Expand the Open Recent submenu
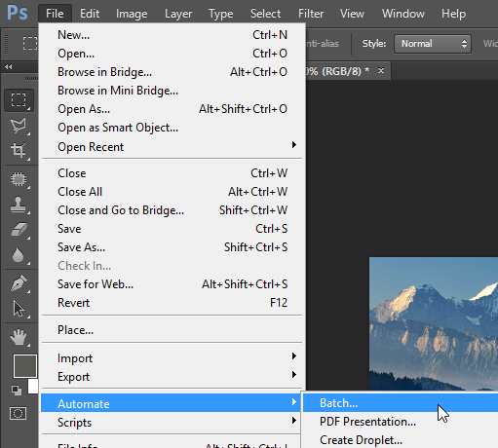Screen dimensions: 498x448 [172, 147]
